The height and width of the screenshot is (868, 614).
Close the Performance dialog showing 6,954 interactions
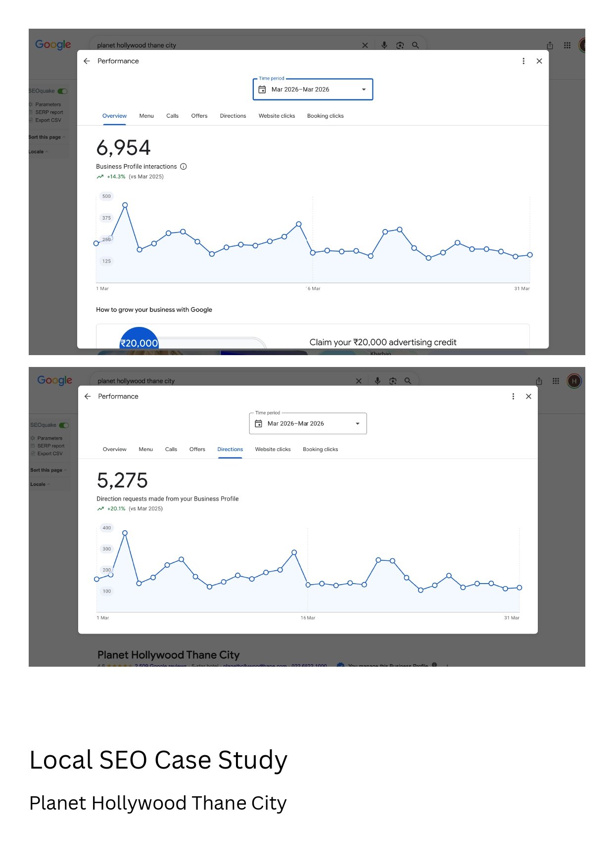pos(539,61)
